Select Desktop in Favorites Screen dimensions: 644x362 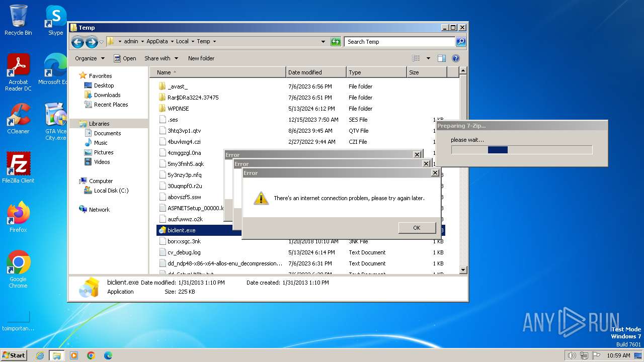99,85
